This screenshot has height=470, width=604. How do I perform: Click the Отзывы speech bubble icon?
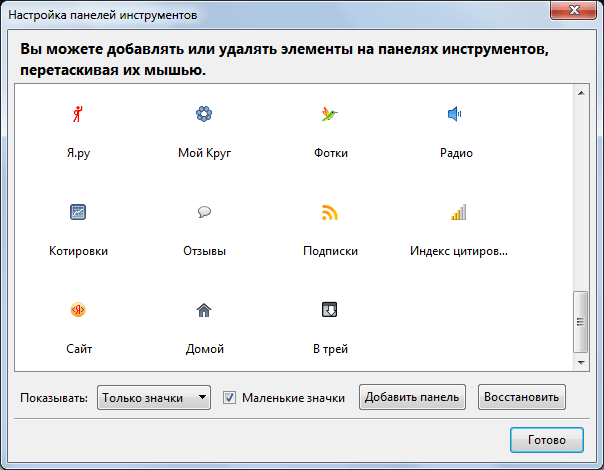pos(204,212)
